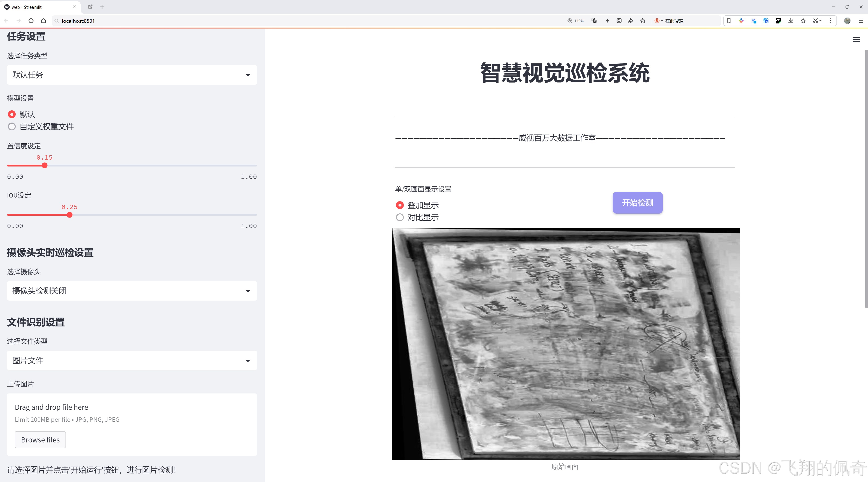This screenshot has width=868, height=482.
Task: Click the translate page icon in address bar
Action: pos(594,21)
